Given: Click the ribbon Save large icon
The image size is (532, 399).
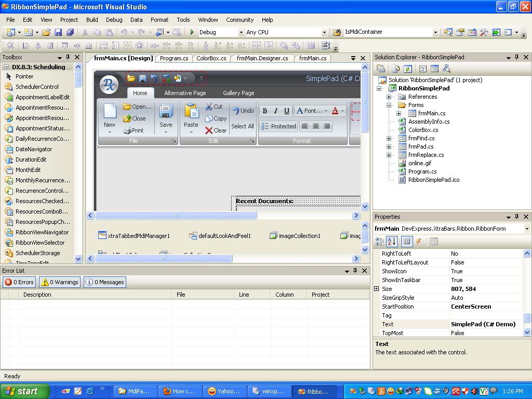Looking at the screenshot, I should [x=166, y=111].
